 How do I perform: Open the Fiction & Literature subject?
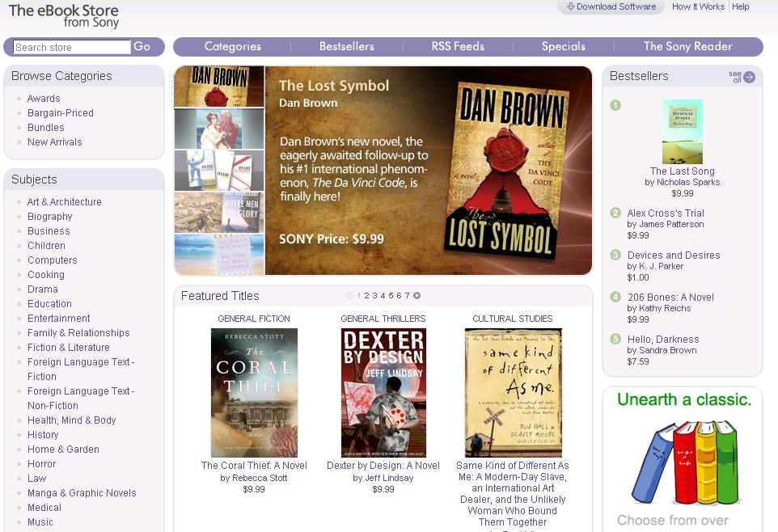(69, 348)
